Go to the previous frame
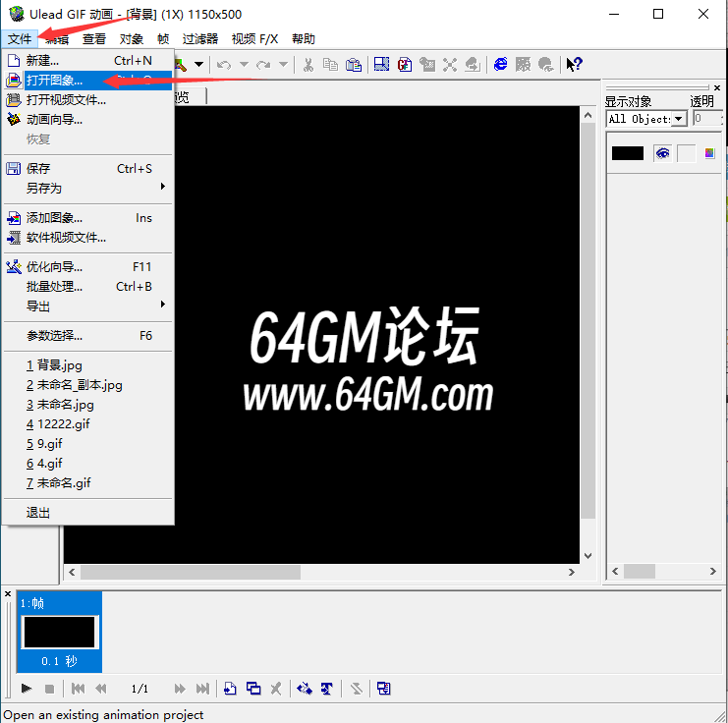The image size is (728, 723). click(101, 689)
